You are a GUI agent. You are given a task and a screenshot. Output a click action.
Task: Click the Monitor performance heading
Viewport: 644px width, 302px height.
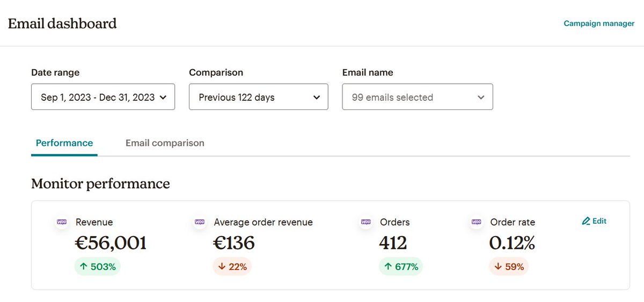pyautogui.click(x=100, y=184)
